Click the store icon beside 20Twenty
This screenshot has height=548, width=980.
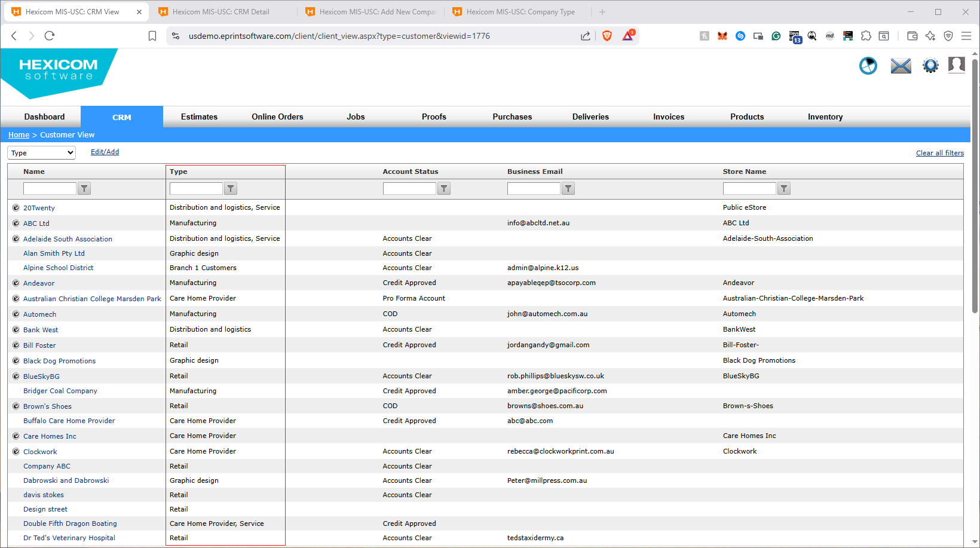16,207
